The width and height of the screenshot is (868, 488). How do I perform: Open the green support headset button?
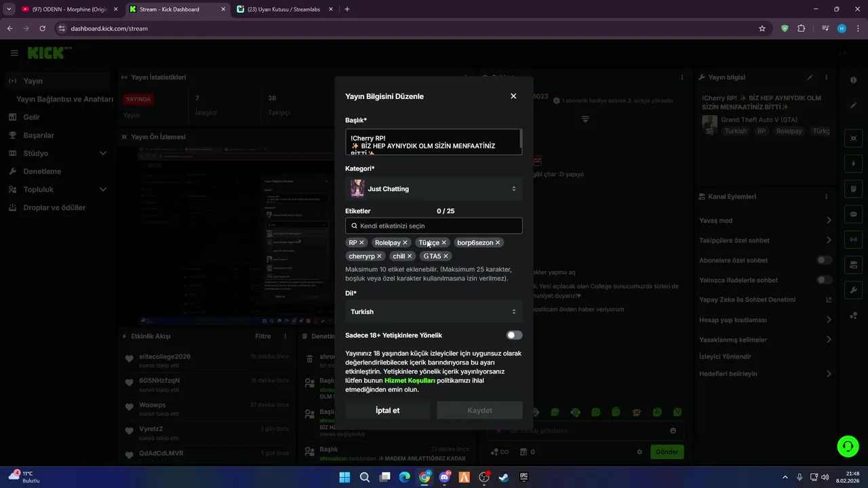point(848,445)
